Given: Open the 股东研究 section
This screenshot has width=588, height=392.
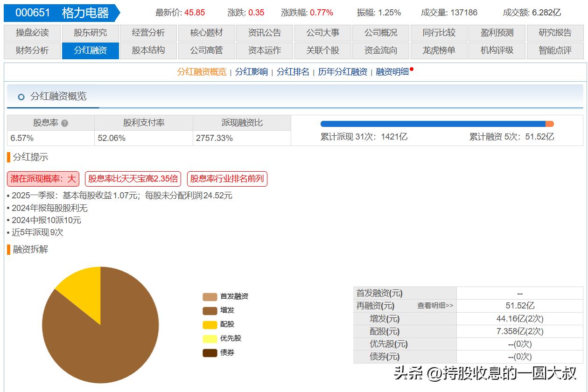Looking at the screenshot, I should (90, 33).
